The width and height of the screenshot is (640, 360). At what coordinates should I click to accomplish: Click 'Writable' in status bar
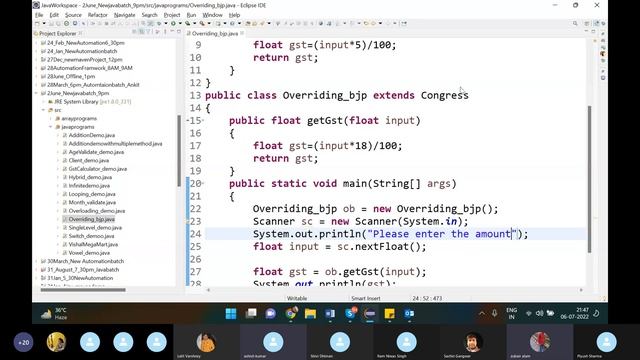(297, 298)
